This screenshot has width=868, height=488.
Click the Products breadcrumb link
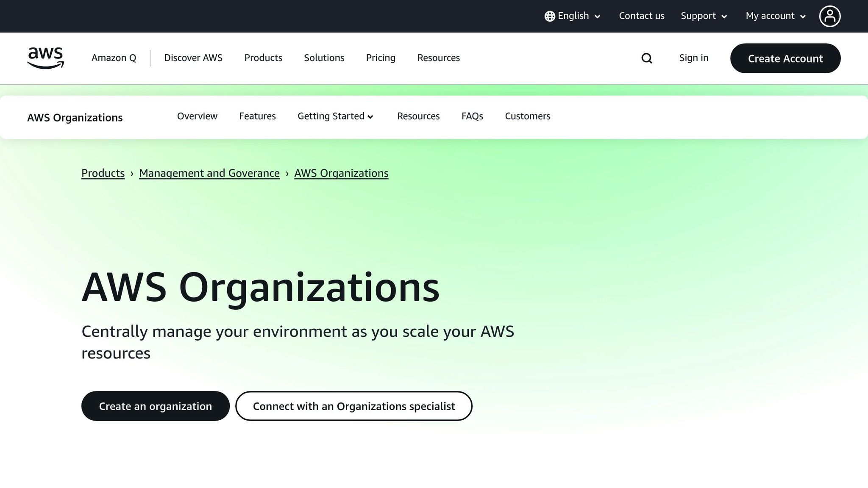tap(103, 173)
